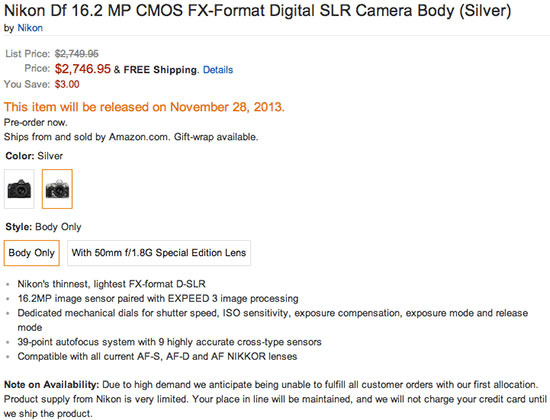Click the 39-point autofocus system bullet
The height and width of the screenshot is (420, 550).
(x=169, y=342)
